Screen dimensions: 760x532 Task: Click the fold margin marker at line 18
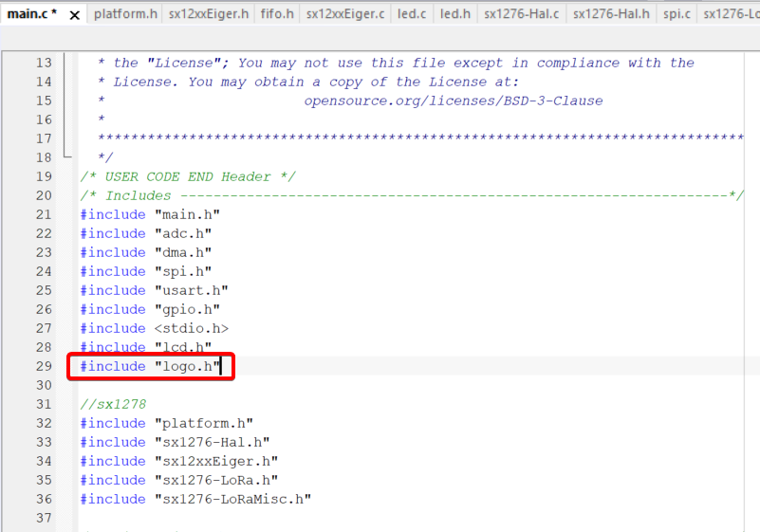[x=66, y=157]
